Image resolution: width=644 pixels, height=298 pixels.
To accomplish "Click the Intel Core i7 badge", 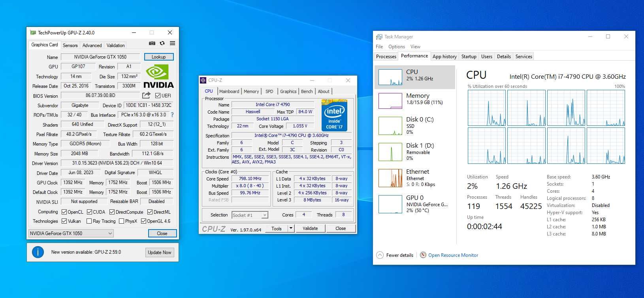I will pyautogui.click(x=334, y=115).
